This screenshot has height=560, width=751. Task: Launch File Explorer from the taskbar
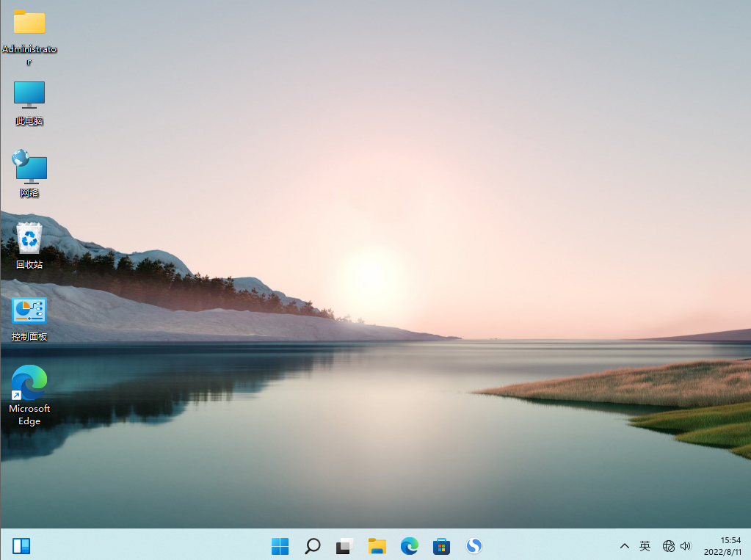click(377, 545)
